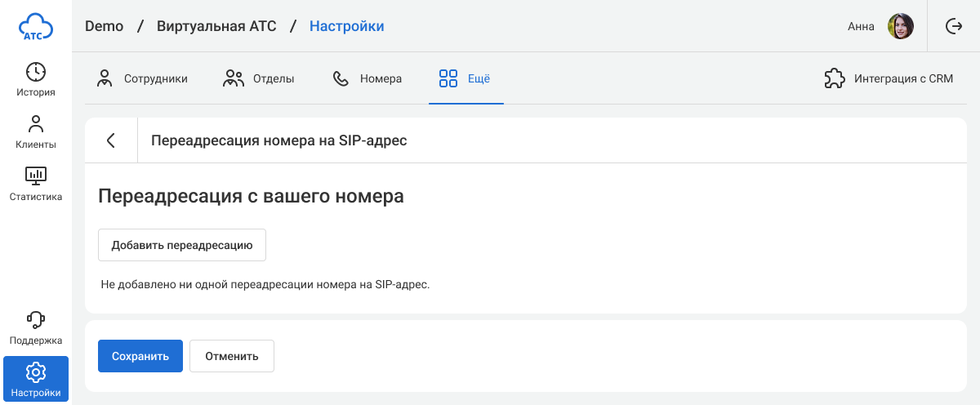
Task: Click the Настройки breadcrumb in header
Action: click(346, 26)
